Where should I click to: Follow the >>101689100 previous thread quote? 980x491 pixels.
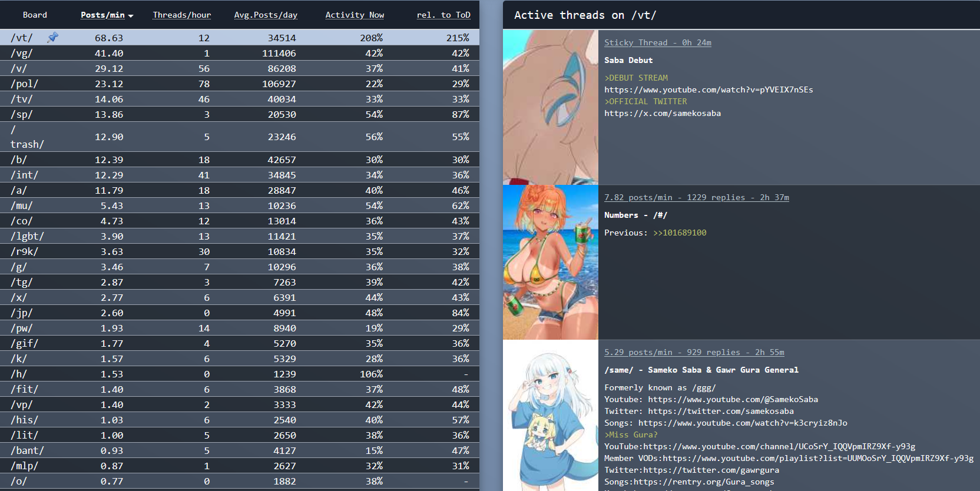click(680, 233)
